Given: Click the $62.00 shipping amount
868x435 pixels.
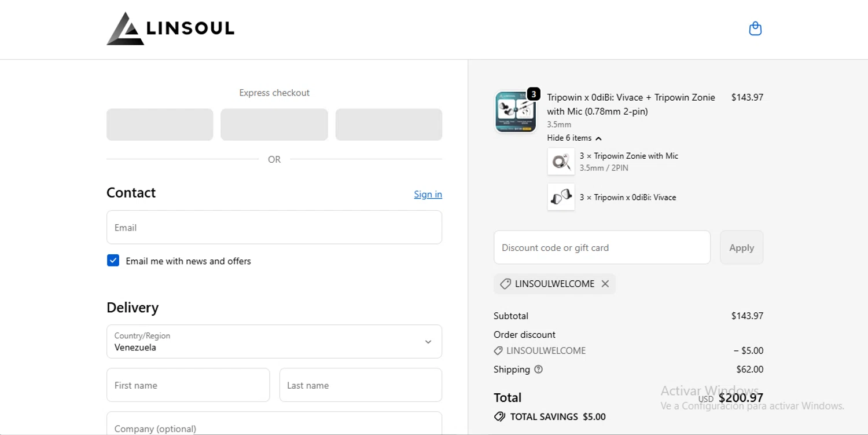Looking at the screenshot, I should click(750, 369).
